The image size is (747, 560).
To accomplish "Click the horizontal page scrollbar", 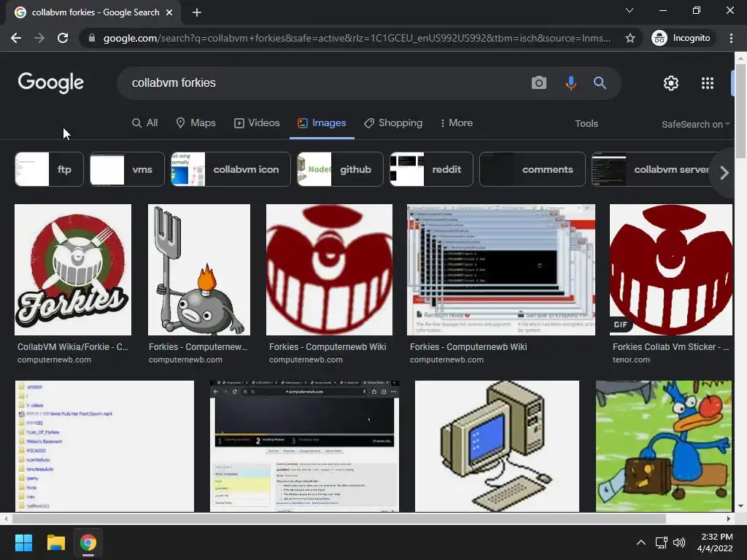I will pyautogui.click(x=338, y=518).
